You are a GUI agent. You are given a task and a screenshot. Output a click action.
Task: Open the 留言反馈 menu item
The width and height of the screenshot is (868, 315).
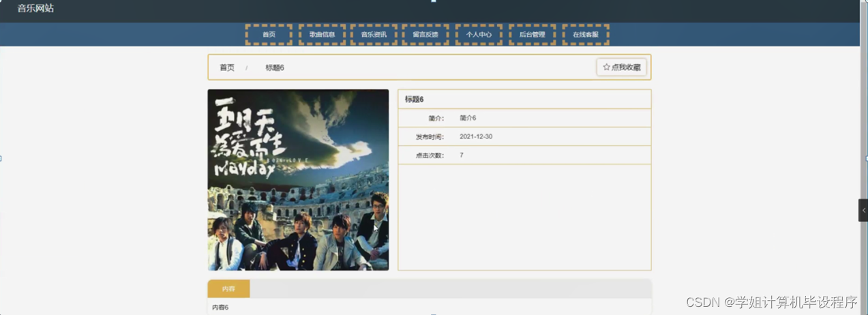[x=425, y=35]
